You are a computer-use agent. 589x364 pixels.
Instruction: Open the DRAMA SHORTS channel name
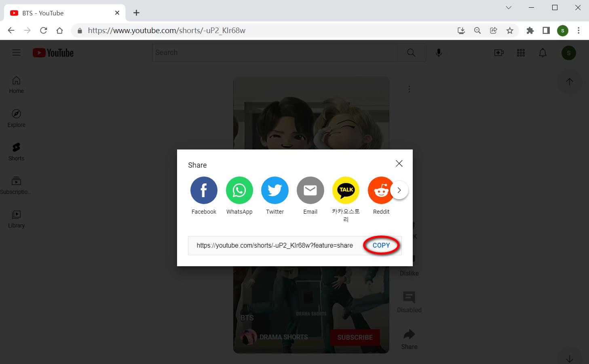coord(283,337)
